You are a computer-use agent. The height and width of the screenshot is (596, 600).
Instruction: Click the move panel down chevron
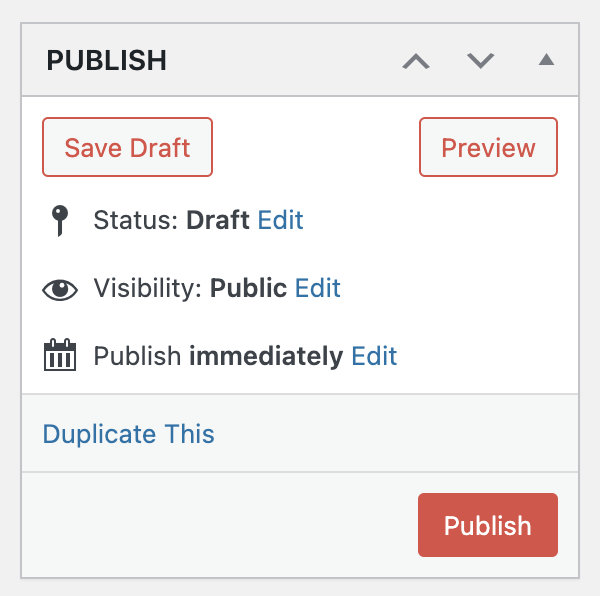(481, 61)
